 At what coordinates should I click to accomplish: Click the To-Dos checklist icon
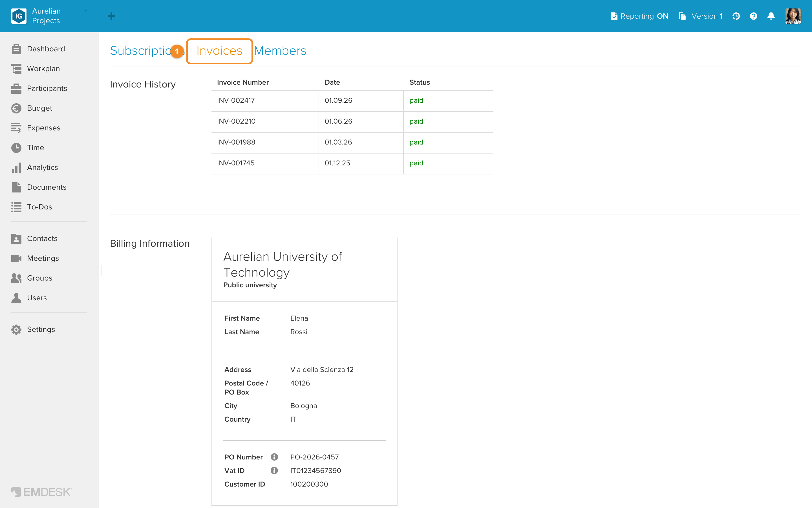coord(16,207)
